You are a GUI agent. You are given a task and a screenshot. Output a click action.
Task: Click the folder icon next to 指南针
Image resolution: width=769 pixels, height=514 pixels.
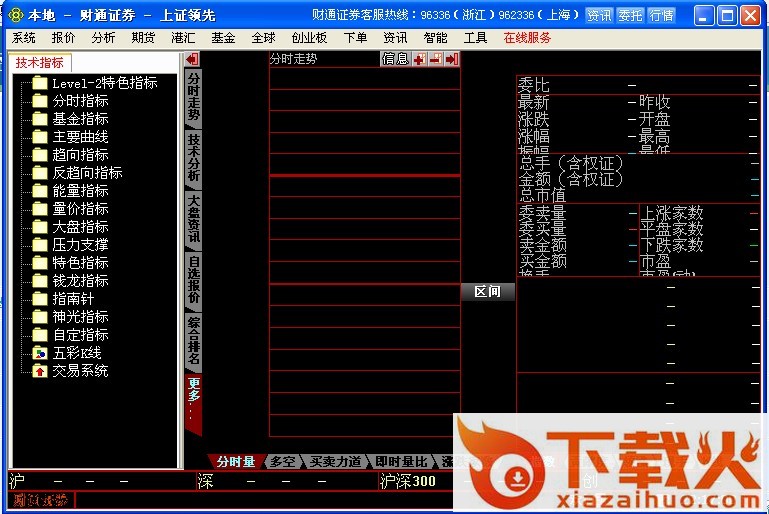click(x=40, y=299)
